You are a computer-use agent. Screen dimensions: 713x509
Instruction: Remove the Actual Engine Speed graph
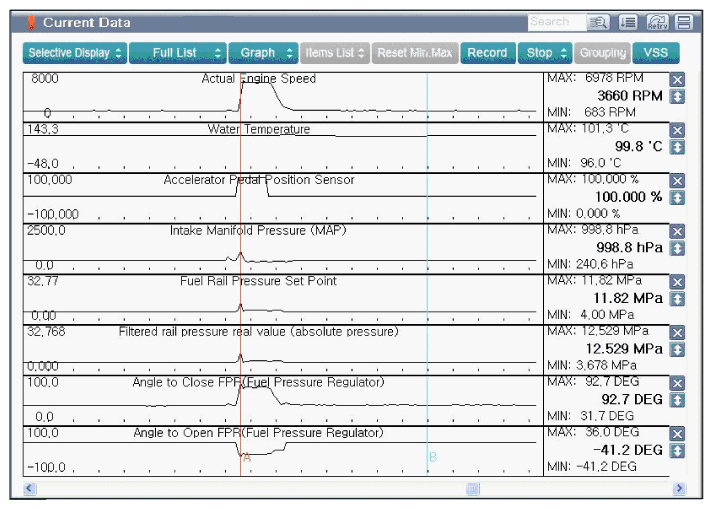point(677,80)
